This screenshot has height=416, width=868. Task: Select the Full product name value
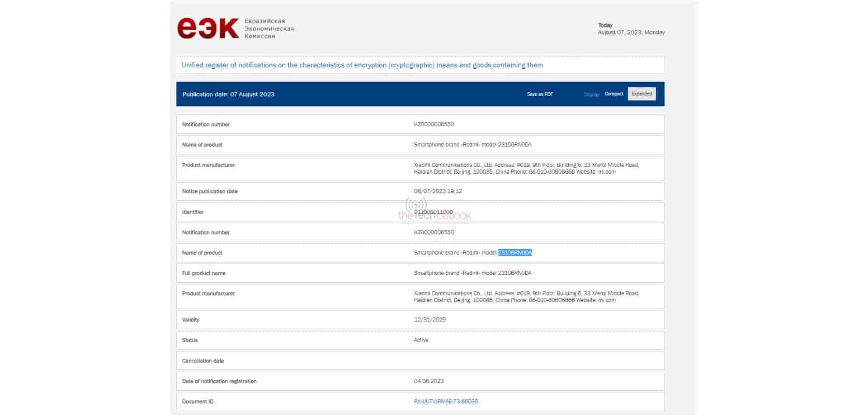[472, 273]
